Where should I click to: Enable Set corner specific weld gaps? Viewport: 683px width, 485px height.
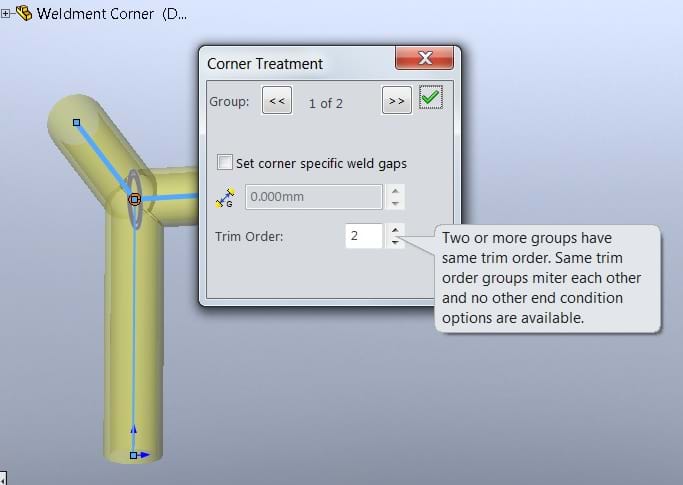pos(225,162)
